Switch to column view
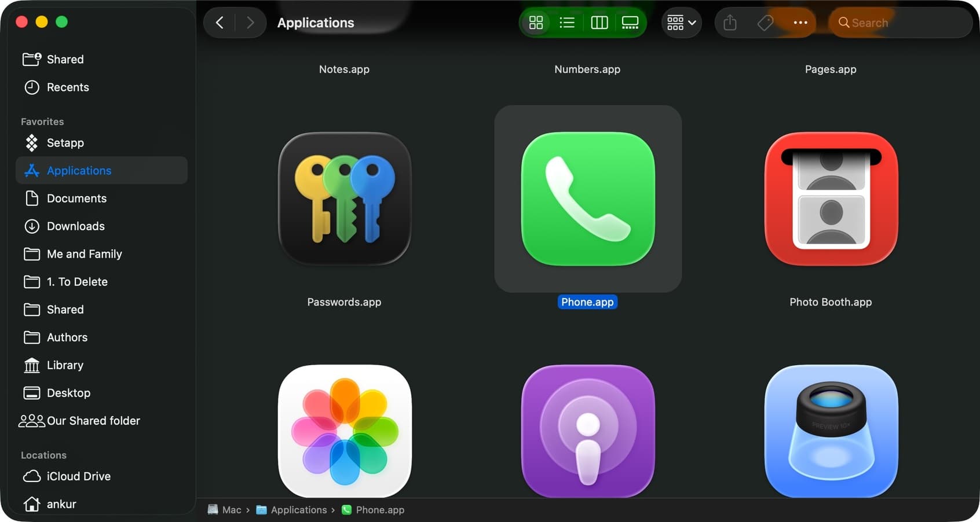980x522 pixels. point(599,23)
